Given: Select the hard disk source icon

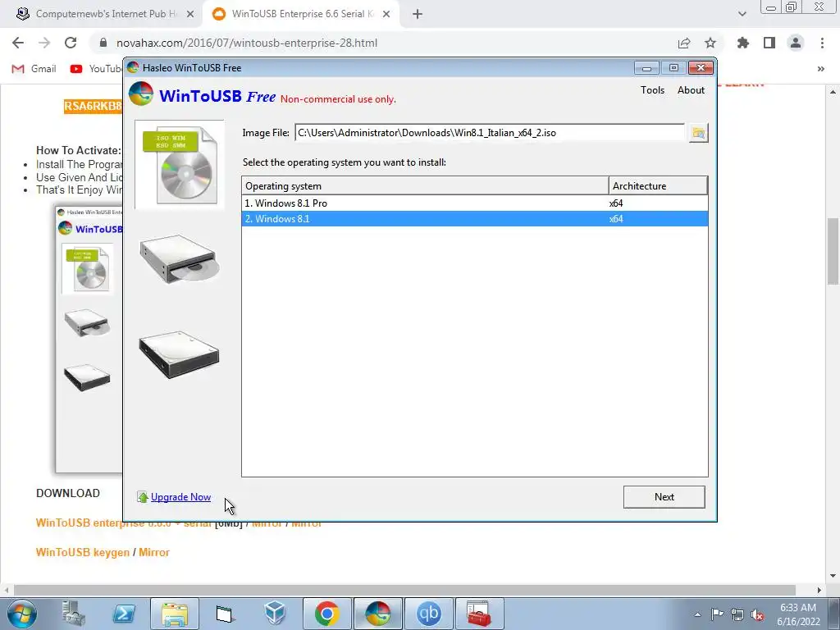Looking at the screenshot, I should (180, 354).
